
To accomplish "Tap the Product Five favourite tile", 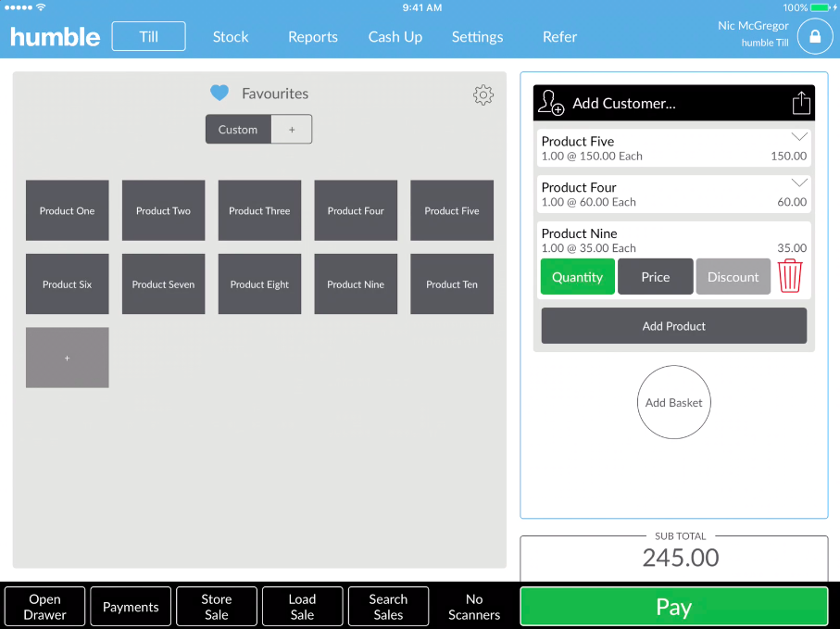I will (452, 210).
